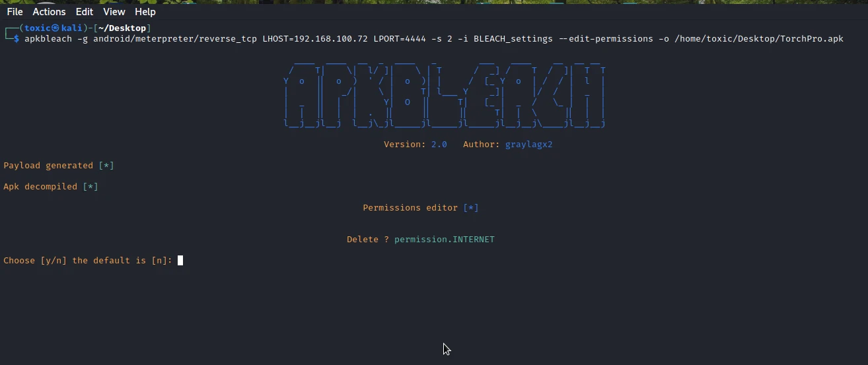Open the View menu

(x=114, y=11)
